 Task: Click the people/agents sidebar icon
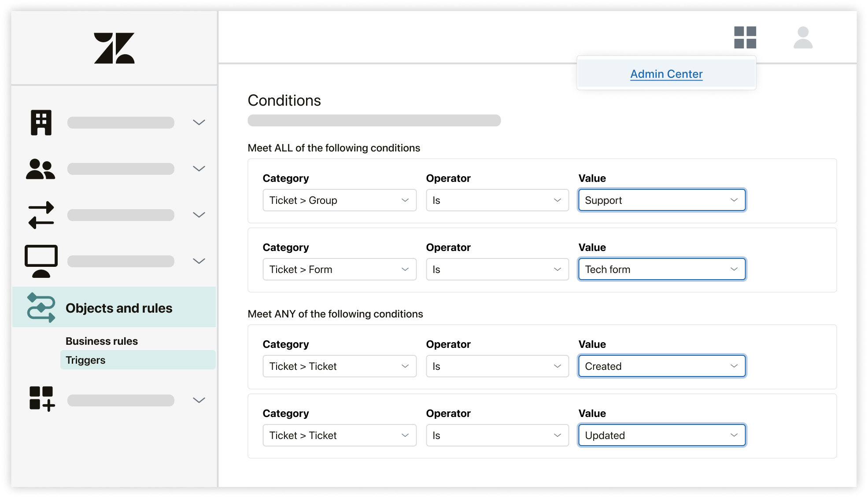click(40, 169)
